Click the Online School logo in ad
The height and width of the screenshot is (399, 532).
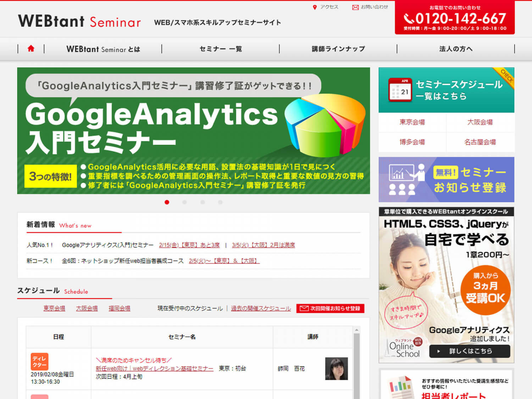click(404, 348)
